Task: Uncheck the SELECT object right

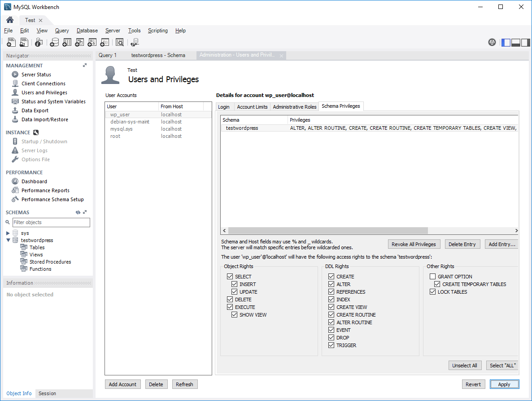Action: click(230, 276)
